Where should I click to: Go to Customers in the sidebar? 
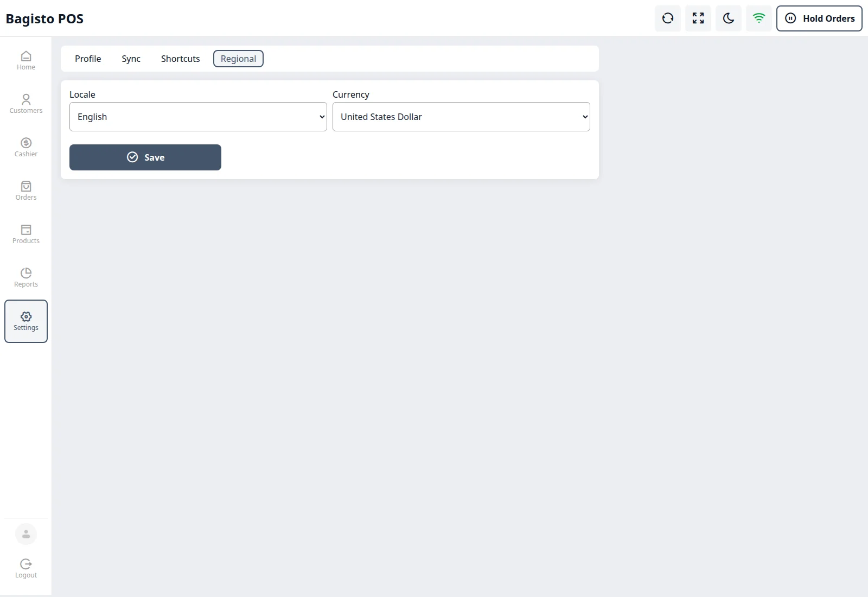click(26, 104)
